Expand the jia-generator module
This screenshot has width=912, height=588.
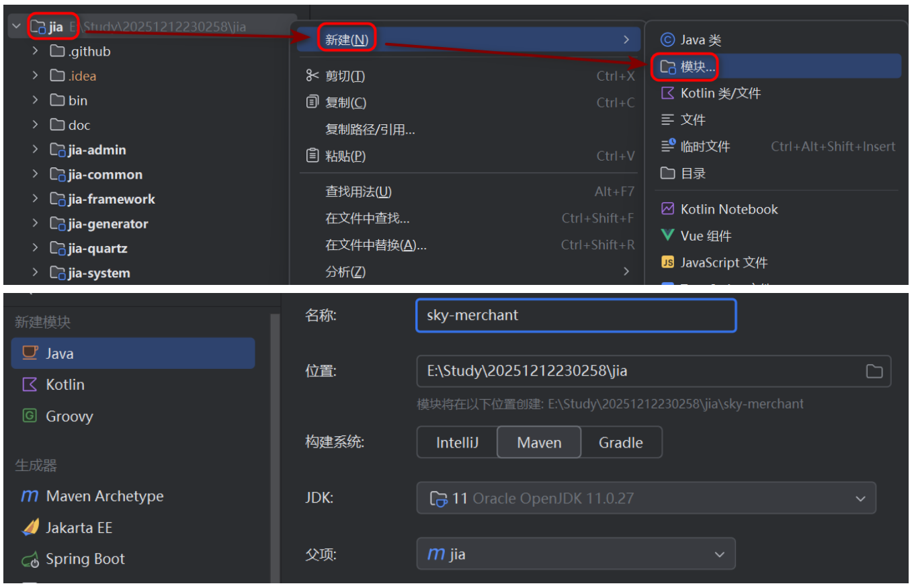coord(36,224)
